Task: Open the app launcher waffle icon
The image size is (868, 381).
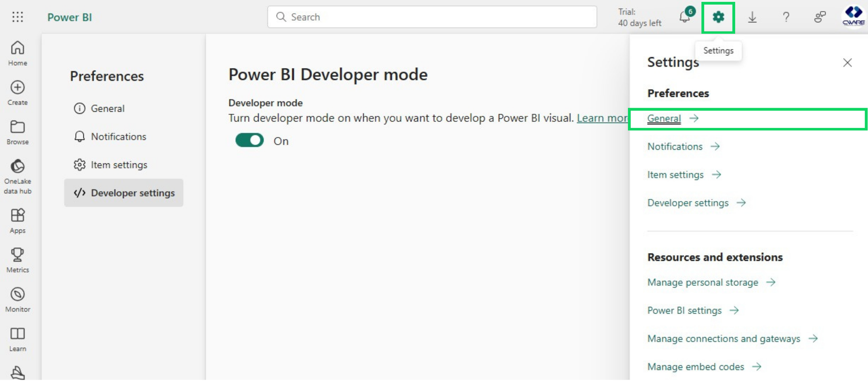Action: click(17, 17)
